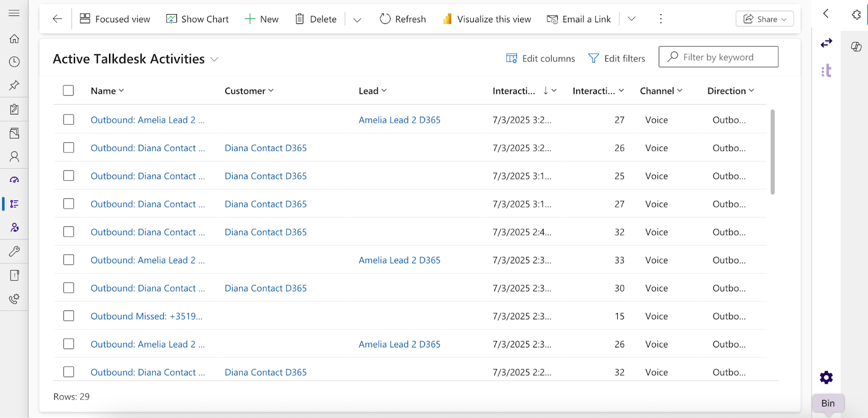The height and width of the screenshot is (418, 868).
Task: Open the dashboard gauge sidebar icon
Action: coord(14,180)
